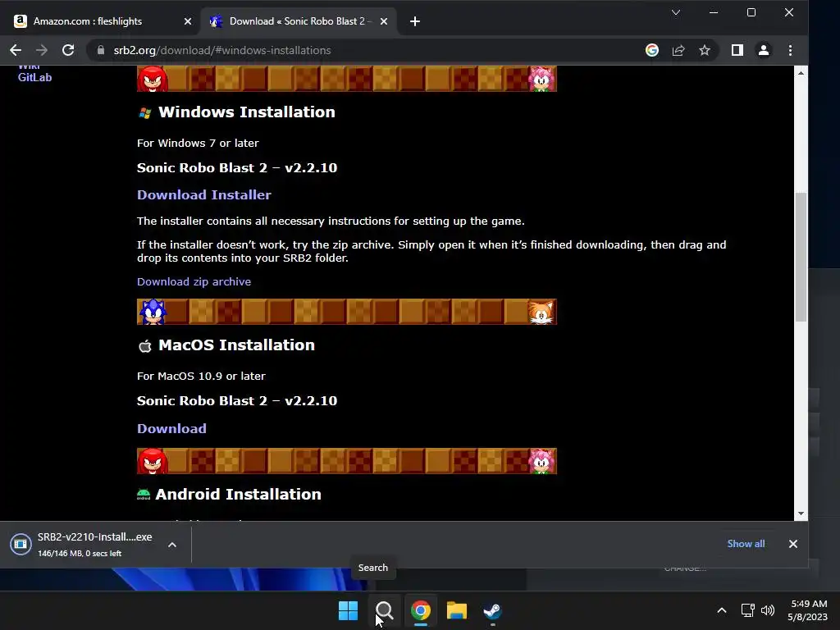Viewport: 840px width, 630px height.
Task: Open the Google icon in address bar
Action: pos(652,50)
